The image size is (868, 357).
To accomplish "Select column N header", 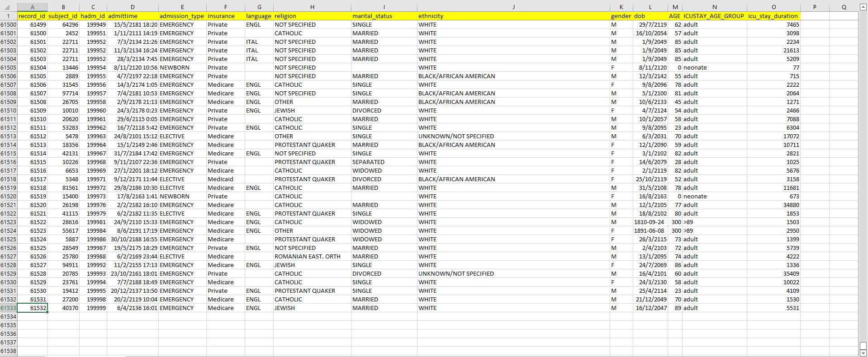I will coord(715,7).
